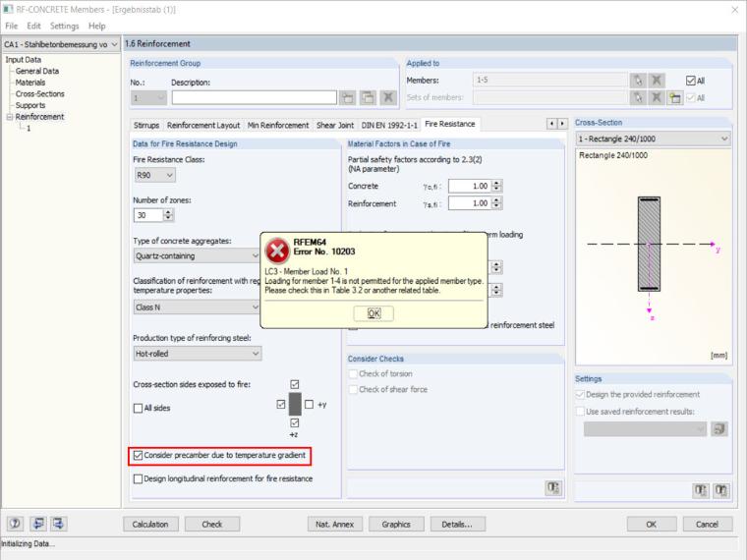Open cross-section Rectangle 240/1000 dropdown

pos(654,139)
